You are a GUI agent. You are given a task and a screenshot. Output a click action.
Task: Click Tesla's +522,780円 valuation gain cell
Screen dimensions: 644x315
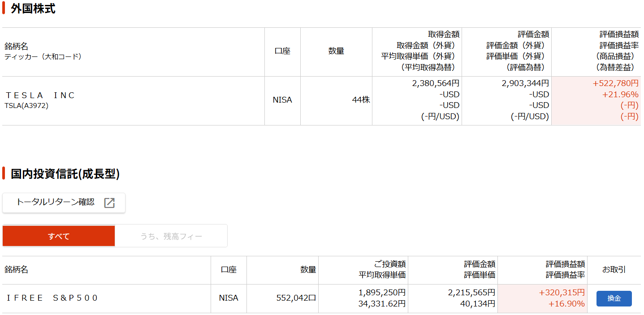[x=615, y=83]
